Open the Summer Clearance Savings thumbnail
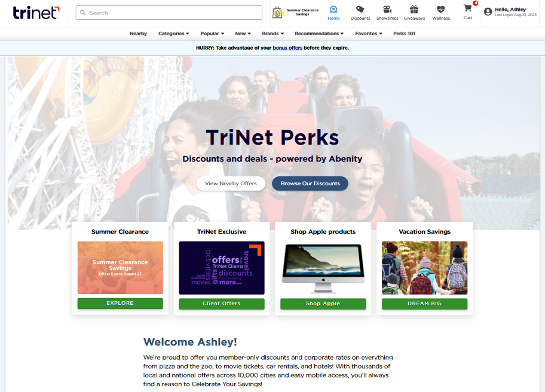Screen dimensions: 545x392 tap(120, 268)
